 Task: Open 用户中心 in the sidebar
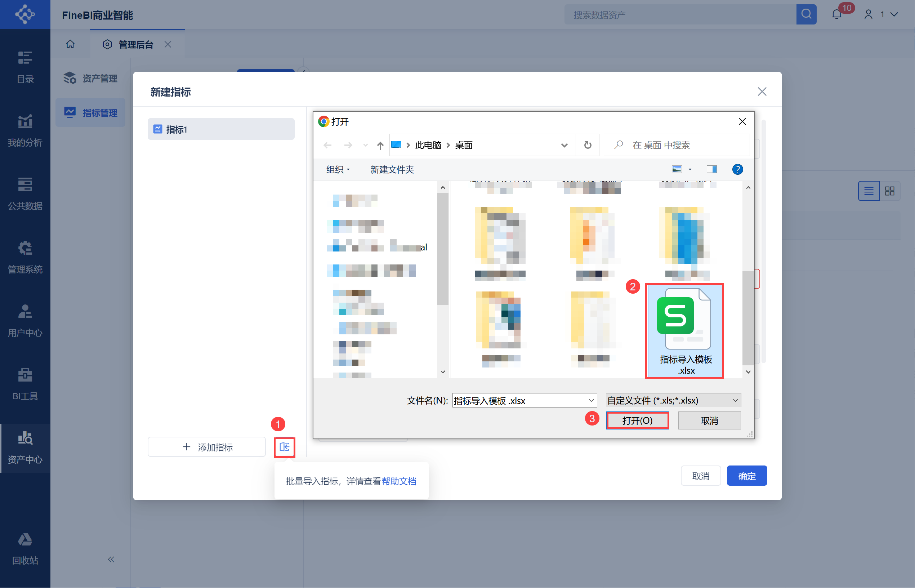tap(25, 321)
